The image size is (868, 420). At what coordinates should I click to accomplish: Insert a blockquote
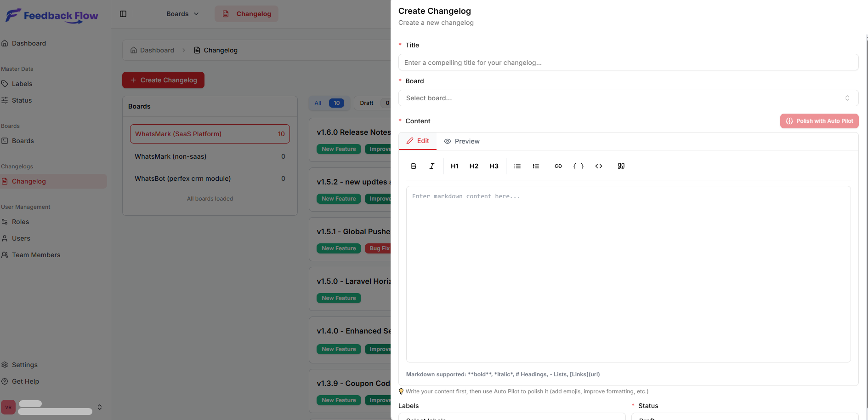[x=620, y=166]
